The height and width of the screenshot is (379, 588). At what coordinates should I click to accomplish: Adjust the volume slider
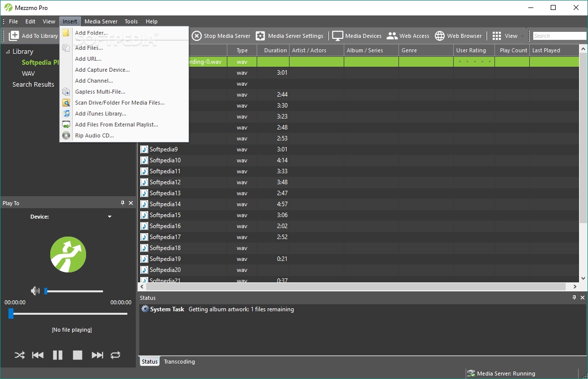pos(74,291)
